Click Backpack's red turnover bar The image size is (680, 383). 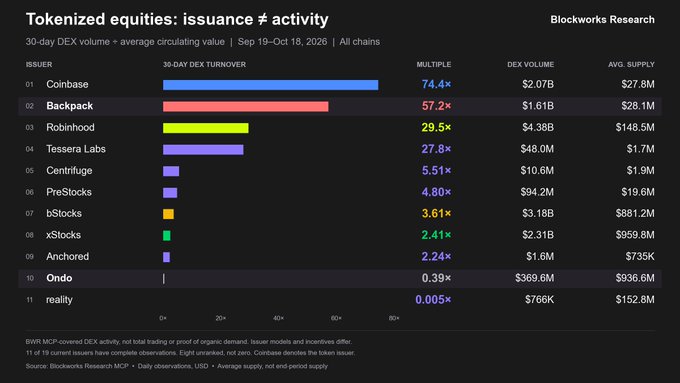point(245,107)
